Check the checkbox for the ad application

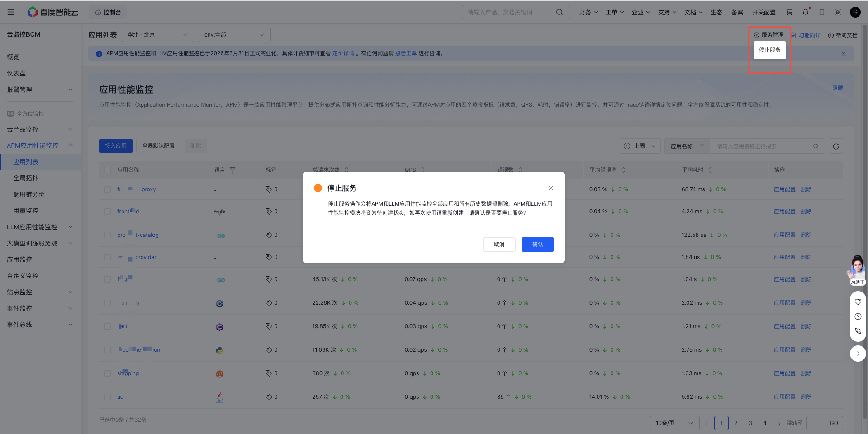(x=108, y=397)
